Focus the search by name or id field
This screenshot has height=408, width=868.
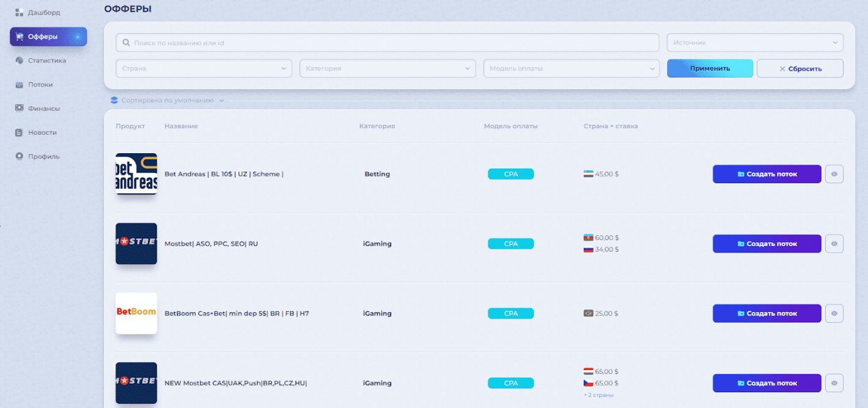(x=387, y=43)
